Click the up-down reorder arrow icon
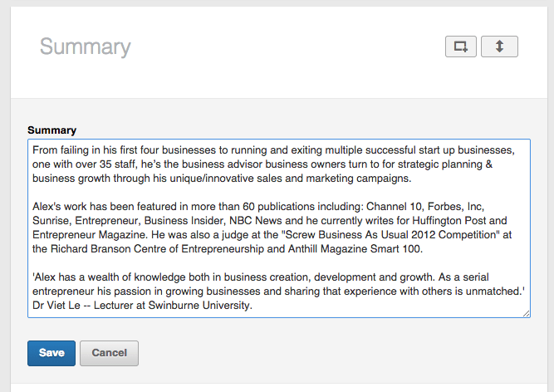The image size is (554, 392). pyautogui.click(x=499, y=47)
